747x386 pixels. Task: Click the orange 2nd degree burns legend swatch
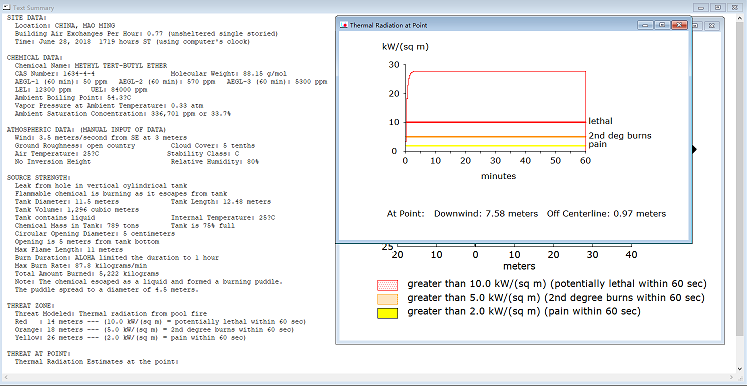(x=387, y=299)
